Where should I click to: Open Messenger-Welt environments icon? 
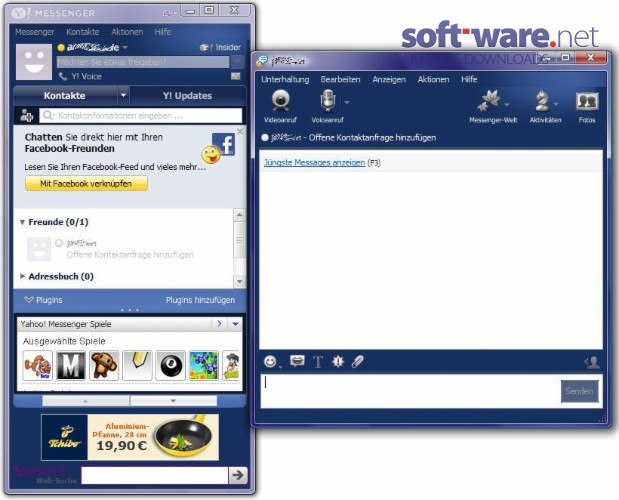[489, 101]
